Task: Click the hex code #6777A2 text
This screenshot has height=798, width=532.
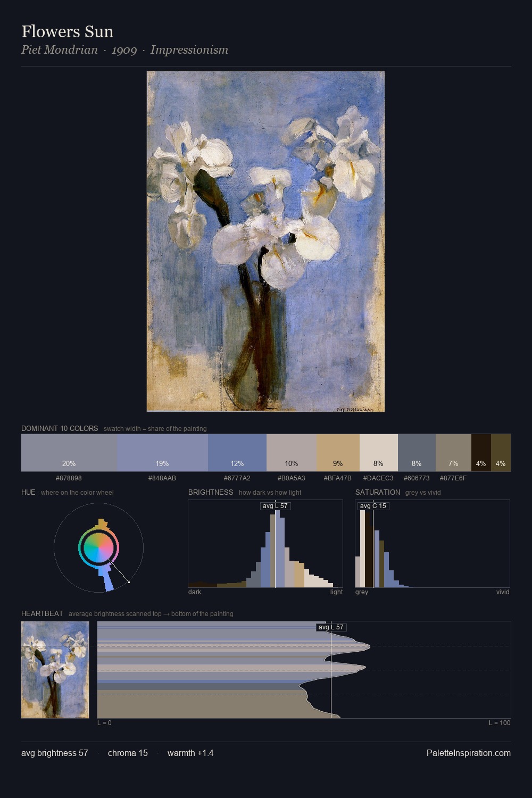Action: pyautogui.click(x=237, y=478)
